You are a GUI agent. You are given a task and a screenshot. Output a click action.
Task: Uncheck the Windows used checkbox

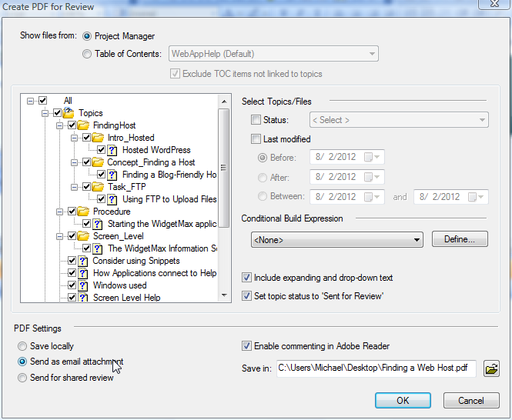click(x=72, y=285)
